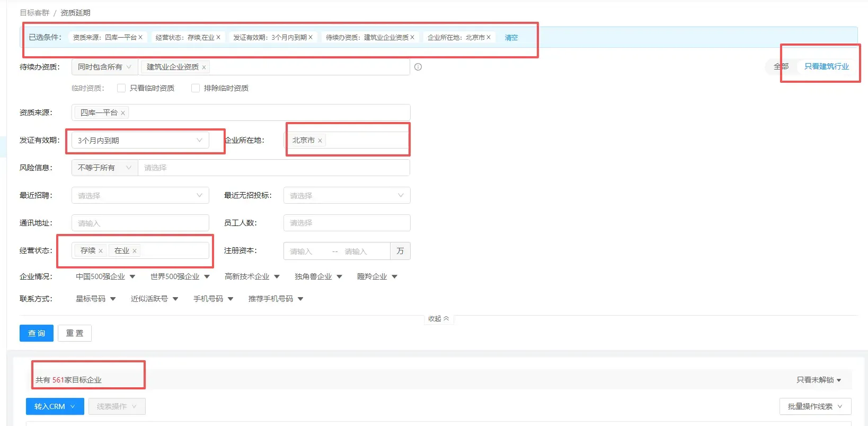
Task: Remove 发证有效期：3个月内到期 condition tag
Action: 311,38
